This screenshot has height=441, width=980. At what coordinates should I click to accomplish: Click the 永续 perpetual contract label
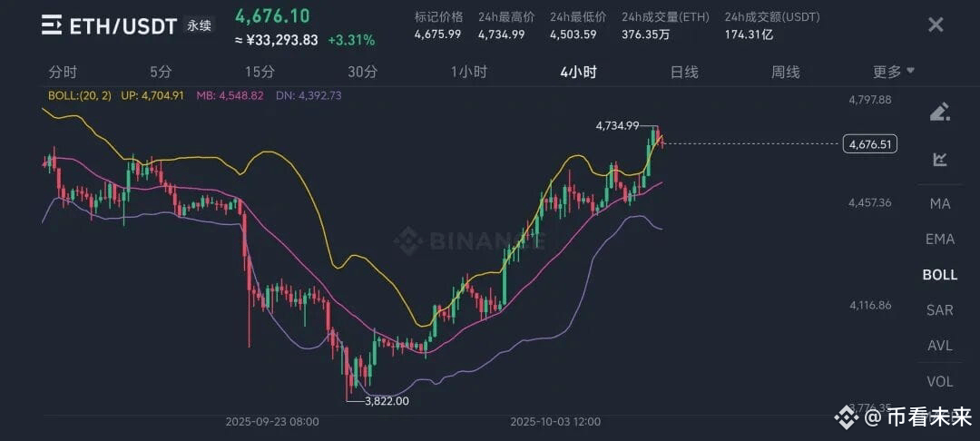pyautogui.click(x=198, y=26)
